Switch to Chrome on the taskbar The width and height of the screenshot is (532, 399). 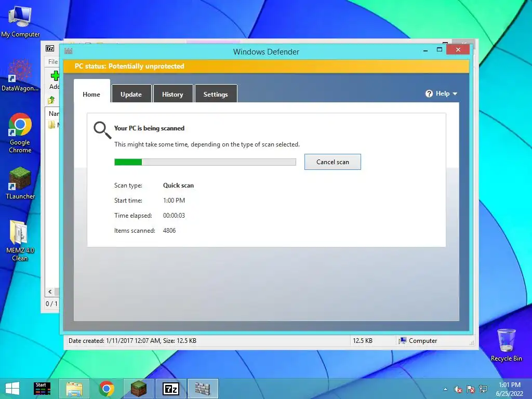click(x=106, y=389)
